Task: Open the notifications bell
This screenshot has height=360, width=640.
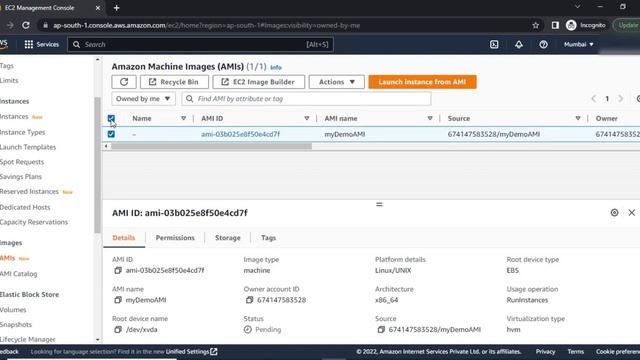Action: (519, 44)
